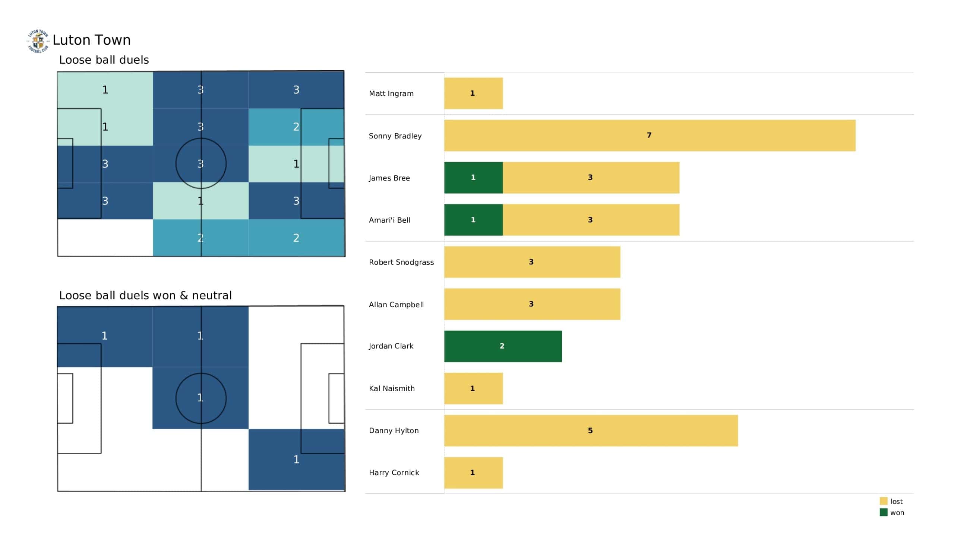Image resolution: width=954 pixels, height=560 pixels.
Task: Click the "Robert Snodgrass" player name
Action: 401,262
